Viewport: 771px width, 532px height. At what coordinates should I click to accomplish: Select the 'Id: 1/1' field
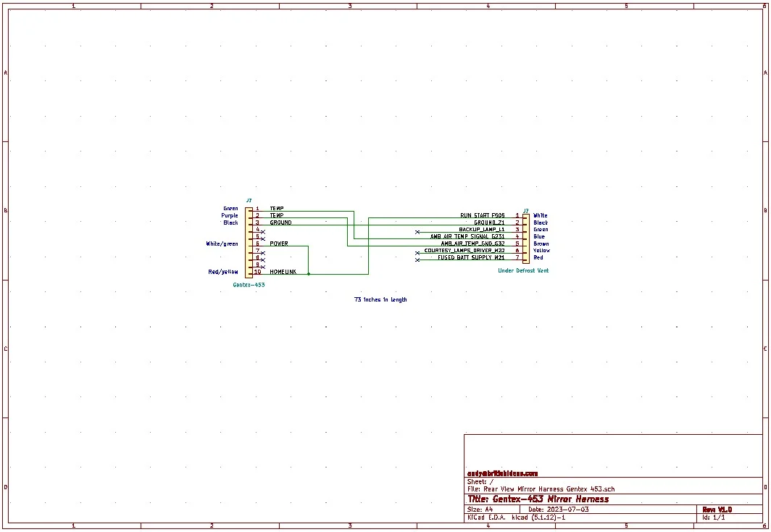714,518
